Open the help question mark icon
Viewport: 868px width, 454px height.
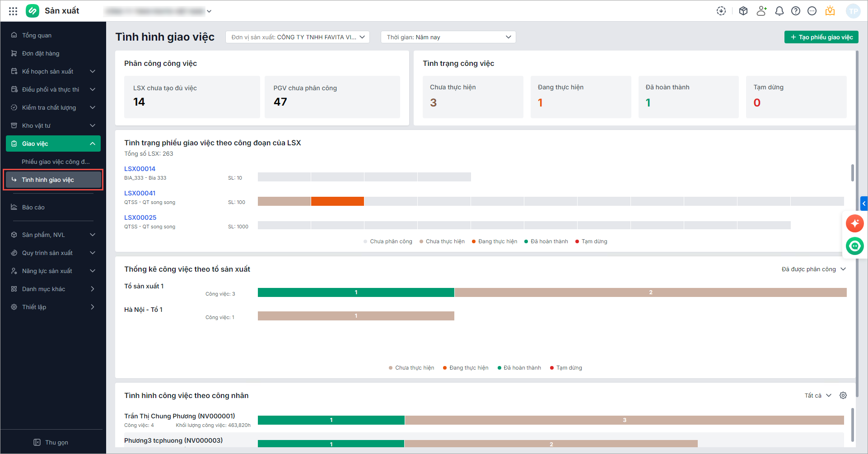[x=795, y=11]
